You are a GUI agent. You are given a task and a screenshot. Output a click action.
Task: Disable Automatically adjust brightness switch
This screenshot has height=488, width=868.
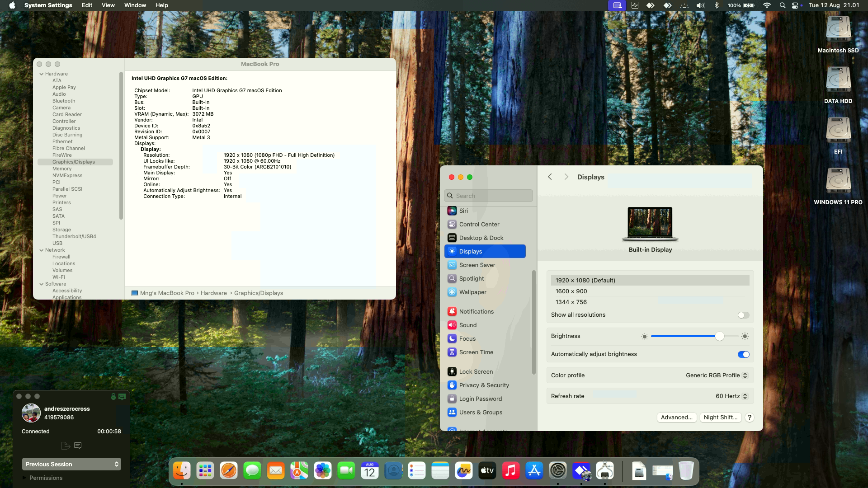coord(743,355)
